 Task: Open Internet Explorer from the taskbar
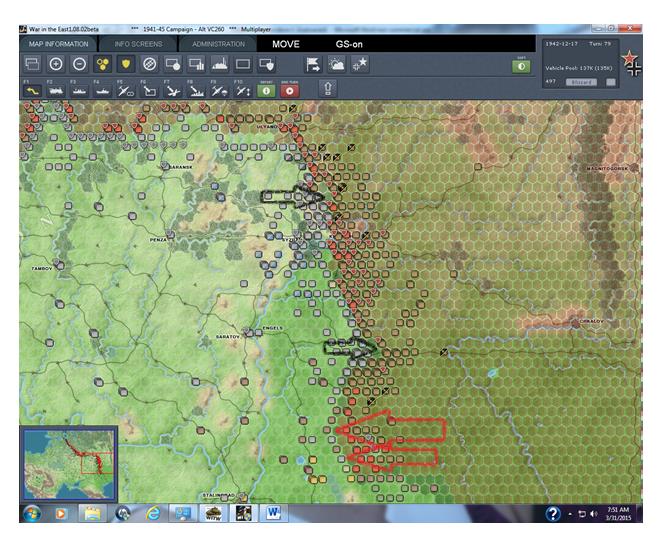pyautogui.click(x=153, y=514)
